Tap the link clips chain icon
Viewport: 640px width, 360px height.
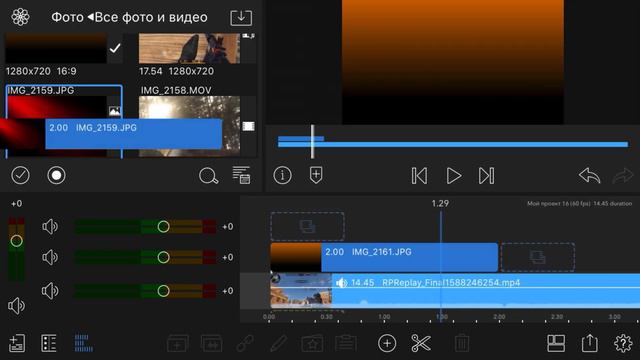pos(245,343)
